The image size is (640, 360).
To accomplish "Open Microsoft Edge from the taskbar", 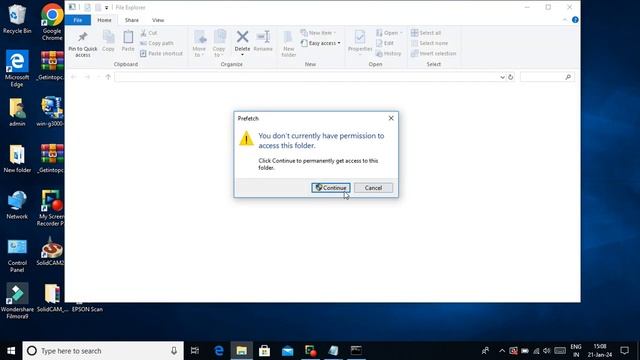I will coord(219,351).
